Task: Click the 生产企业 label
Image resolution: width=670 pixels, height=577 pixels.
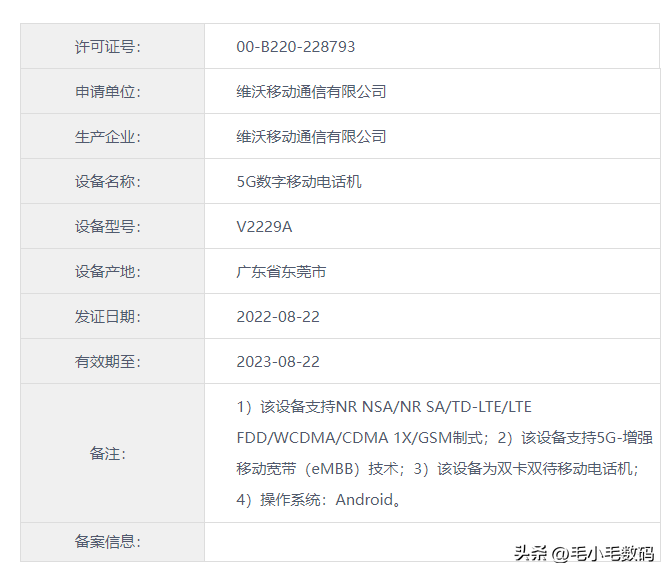Action: 108,137
